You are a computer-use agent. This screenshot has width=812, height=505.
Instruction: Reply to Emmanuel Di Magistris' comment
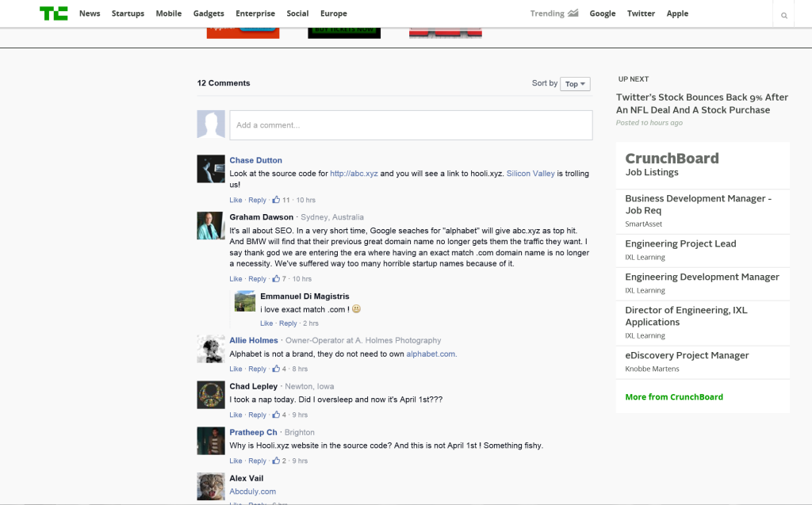coord(288,323)
